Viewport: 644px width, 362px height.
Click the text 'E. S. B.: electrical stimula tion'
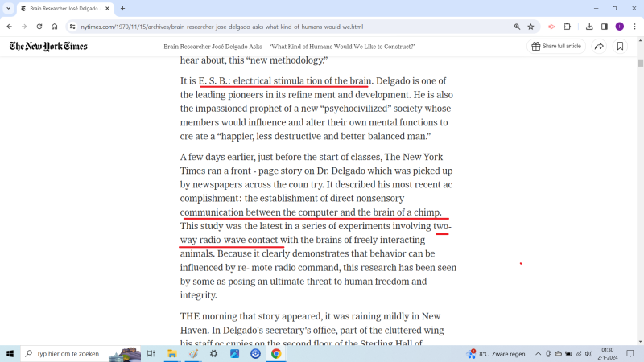(x=261, y=81)
